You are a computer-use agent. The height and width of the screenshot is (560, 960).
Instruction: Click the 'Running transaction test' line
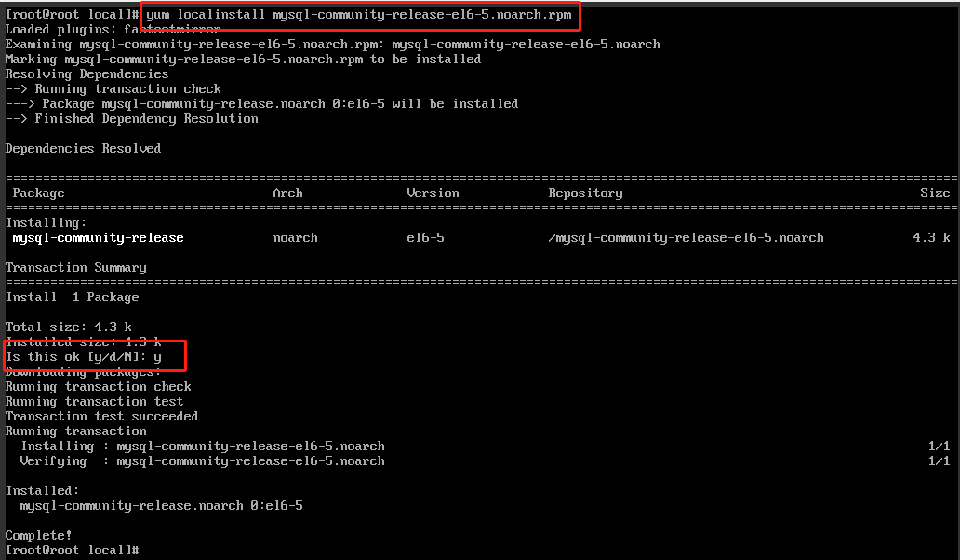click(94, 402)
